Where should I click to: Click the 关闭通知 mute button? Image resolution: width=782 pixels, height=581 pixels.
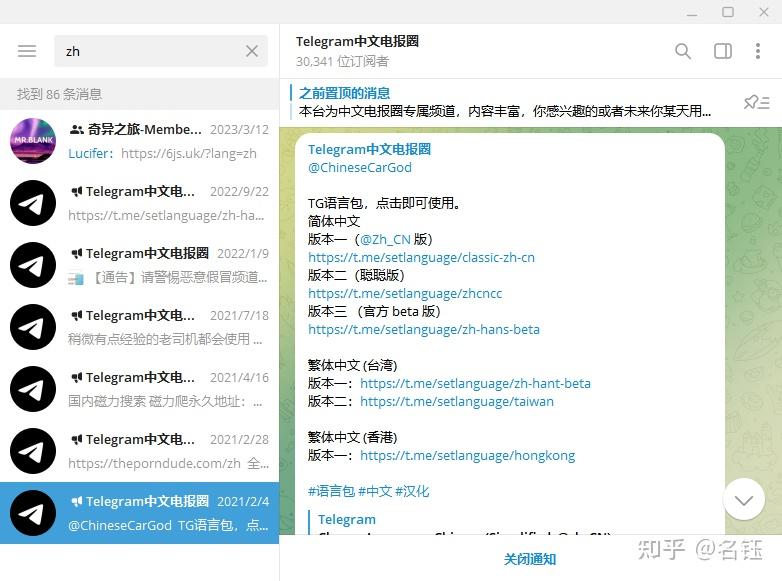point(530,559)
